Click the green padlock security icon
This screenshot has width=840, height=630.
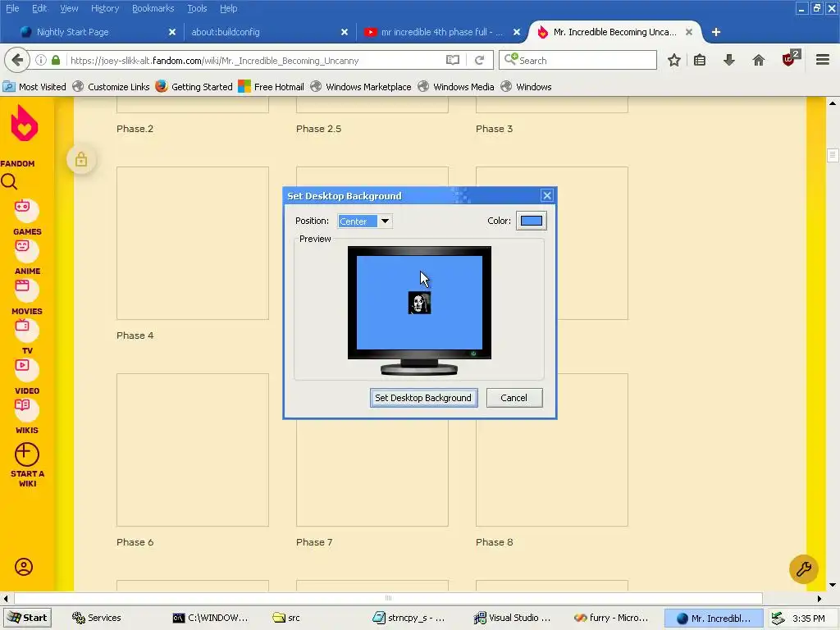coord(56,60)
